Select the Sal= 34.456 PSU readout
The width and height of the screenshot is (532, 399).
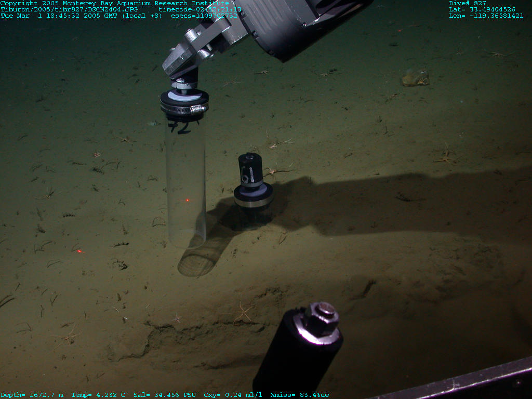point(165,395)
